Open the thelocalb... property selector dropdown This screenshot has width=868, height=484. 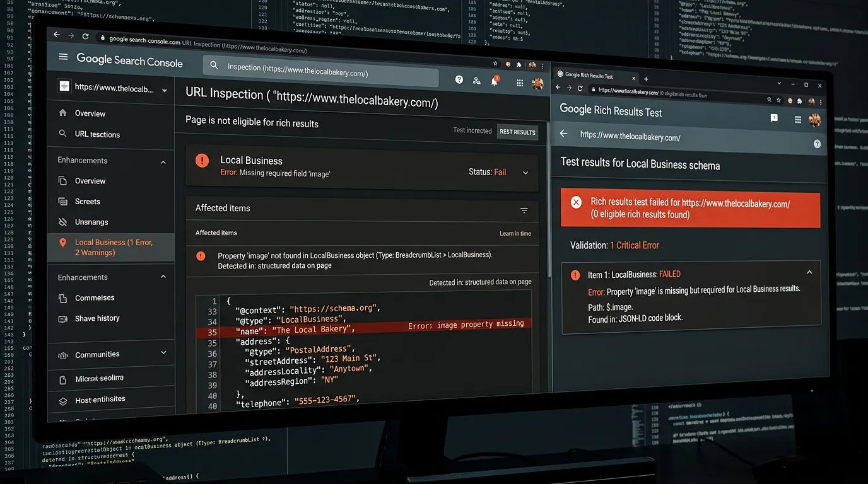[165, 91]
